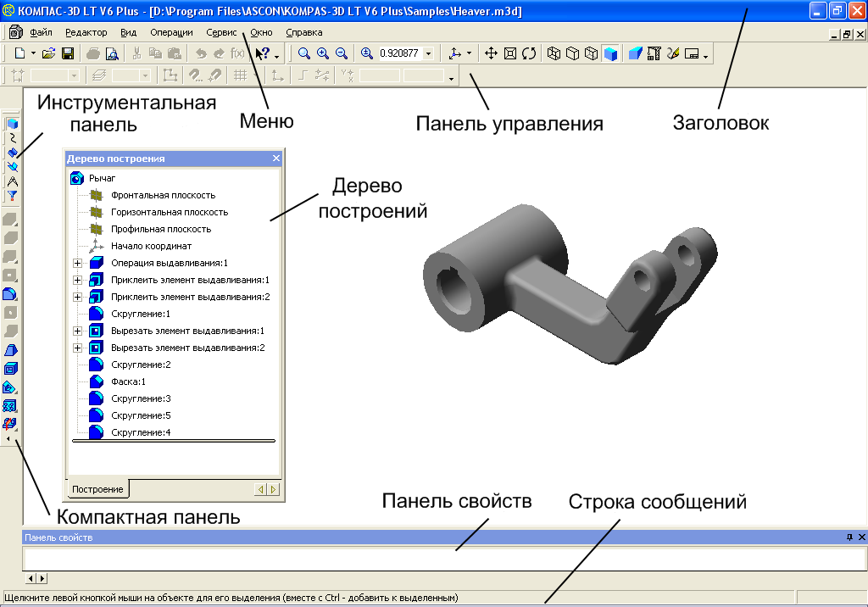Expand the Приклеить элемент выдавливания:1 node
The image size is (868, 607).
[x=77, y=281]
